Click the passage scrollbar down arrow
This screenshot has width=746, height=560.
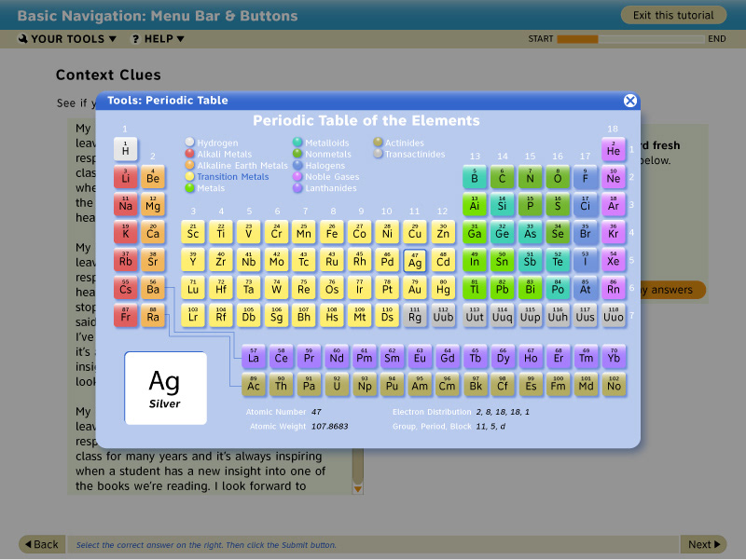click(x=358, y=488)
